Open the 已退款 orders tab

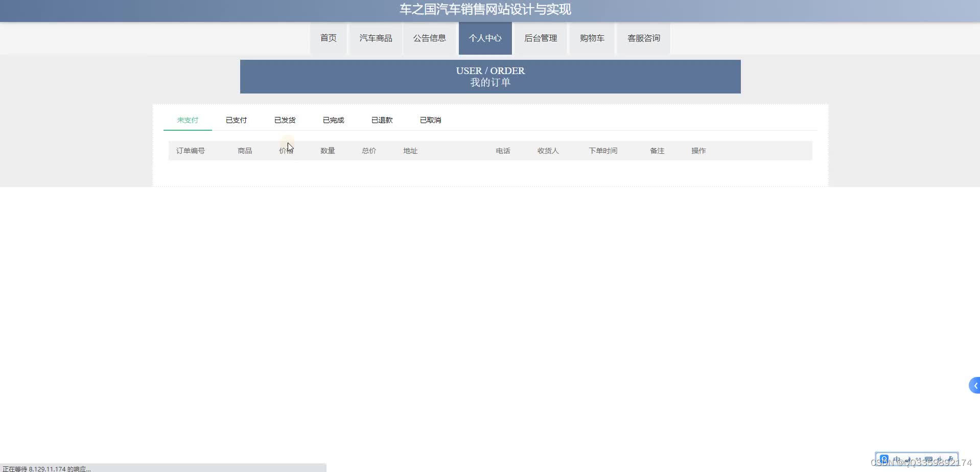[382, 120]
